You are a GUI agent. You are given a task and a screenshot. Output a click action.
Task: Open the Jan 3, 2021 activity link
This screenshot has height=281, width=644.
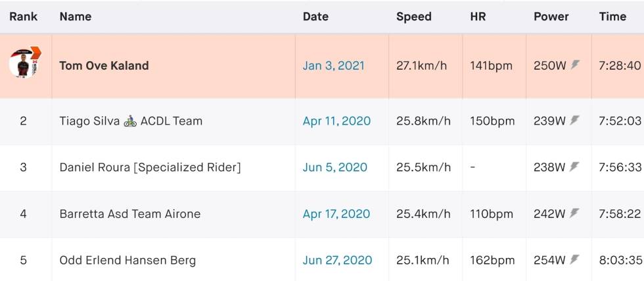[x=334, y=66]
